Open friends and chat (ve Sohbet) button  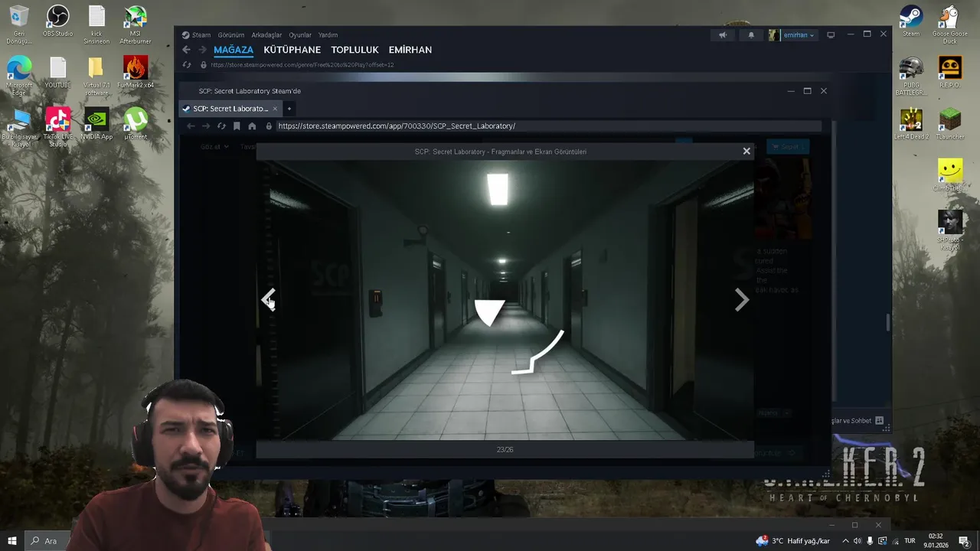pos(858,420)
